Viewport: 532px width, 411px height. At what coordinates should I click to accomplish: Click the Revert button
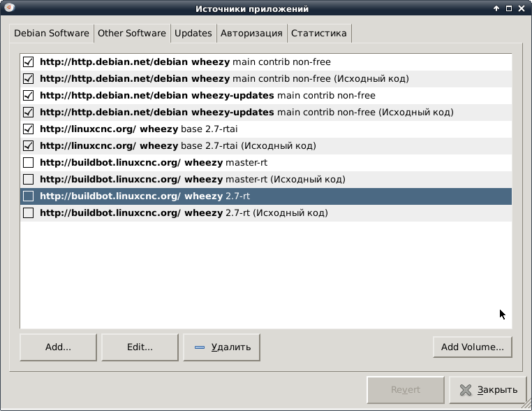(x=406, y=390)
